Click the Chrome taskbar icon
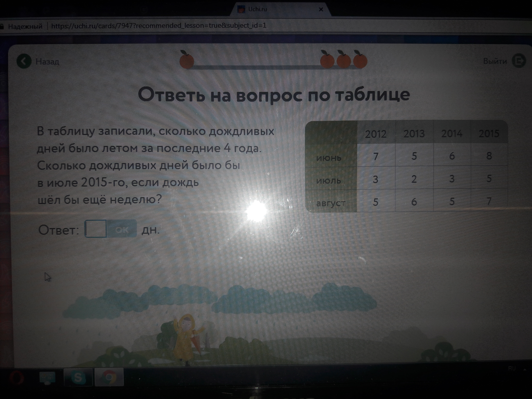Image resolution: width=532 pixels, height=399 pixels. [109, 377]
